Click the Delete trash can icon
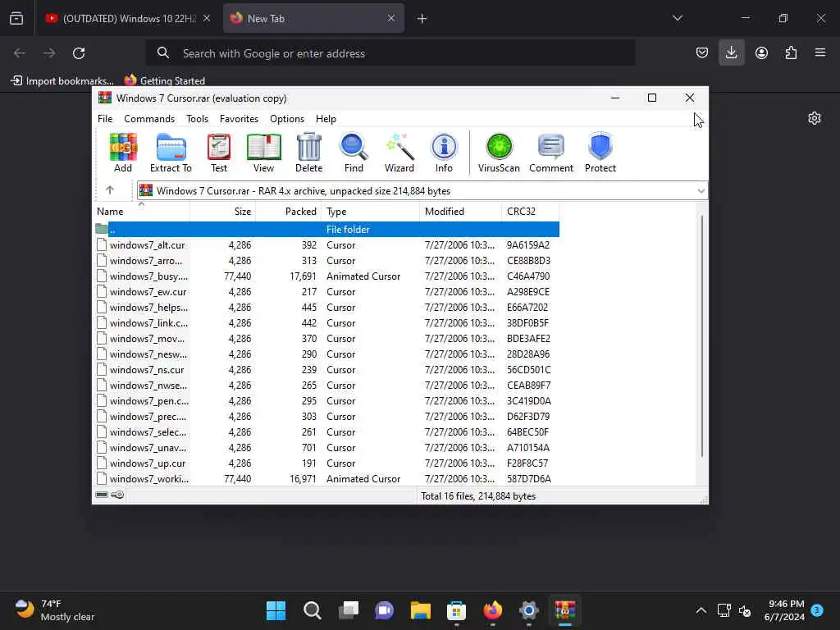The image size is (840, 630). click(x=309, y=153)
